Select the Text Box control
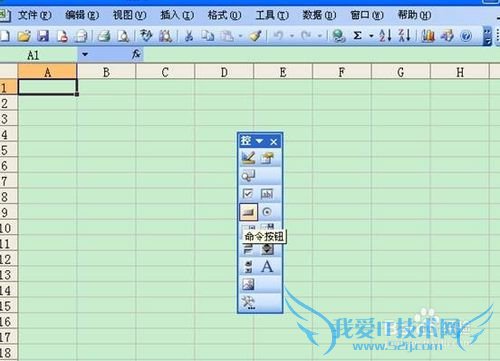The height and width of the screenshot is (361, 500). 267,194
